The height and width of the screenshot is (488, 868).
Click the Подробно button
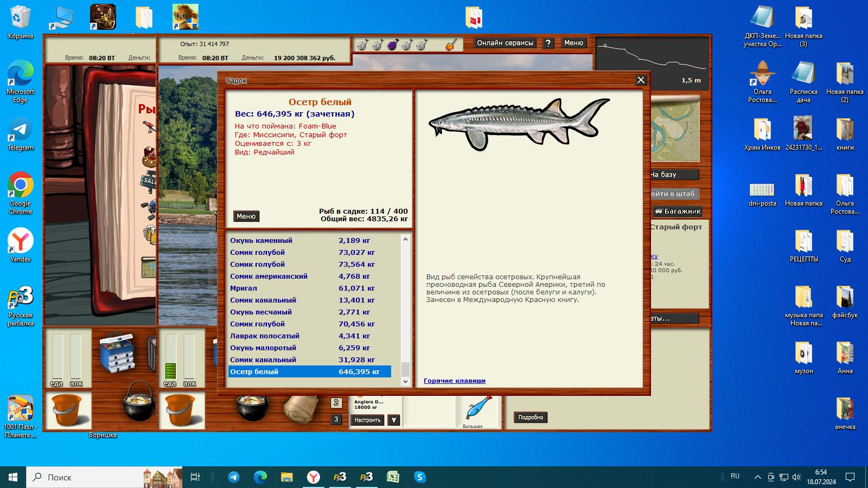[531, 418]
